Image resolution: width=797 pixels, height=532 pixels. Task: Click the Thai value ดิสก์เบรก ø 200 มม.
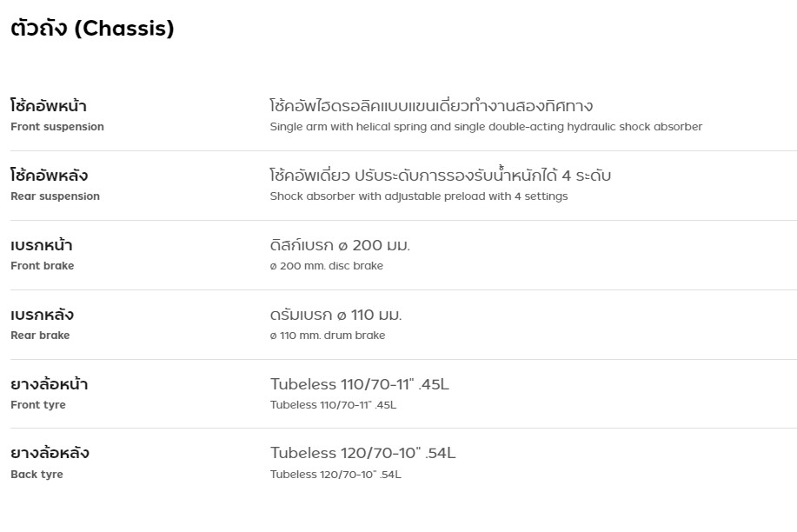tap(340, 245)
